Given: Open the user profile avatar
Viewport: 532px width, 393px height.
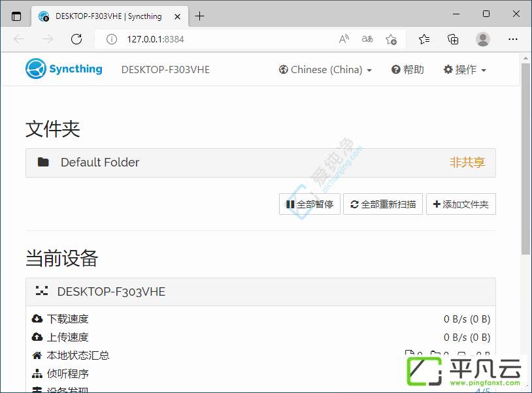Looking at the screenshot, I should pyautogui.click(x=482, y=39).
